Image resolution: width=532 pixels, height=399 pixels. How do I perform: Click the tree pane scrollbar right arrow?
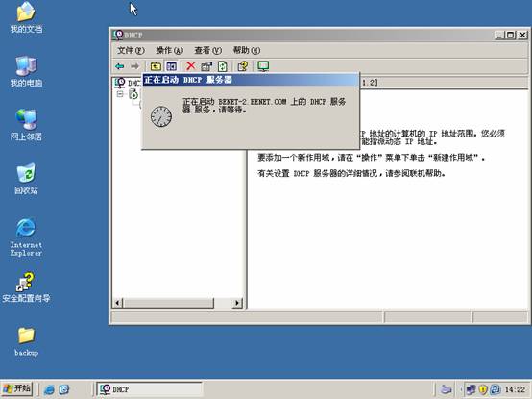point(237,303)
